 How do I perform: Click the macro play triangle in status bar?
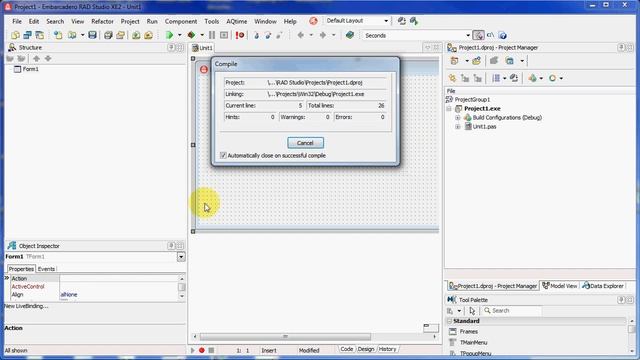(193, 350)
